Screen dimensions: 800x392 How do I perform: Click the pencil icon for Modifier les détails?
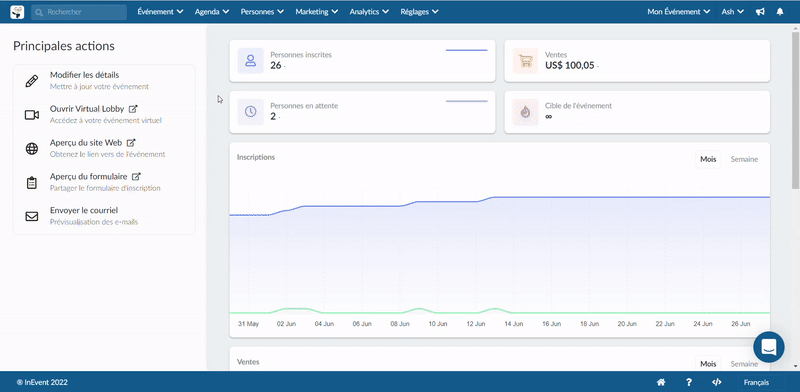32,81
